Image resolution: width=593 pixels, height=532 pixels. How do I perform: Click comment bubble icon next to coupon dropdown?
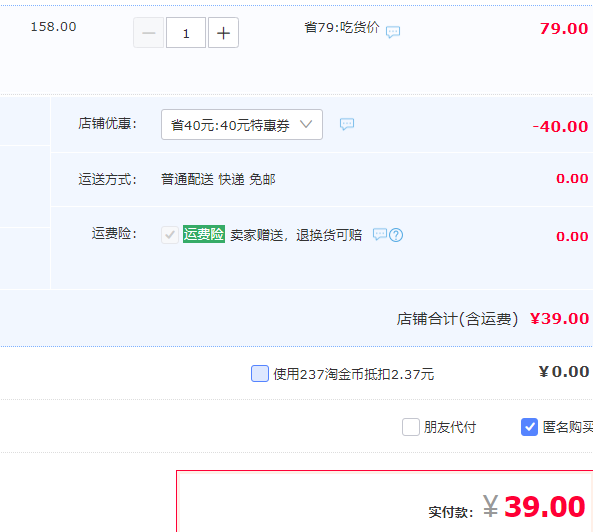coord(347,124)
